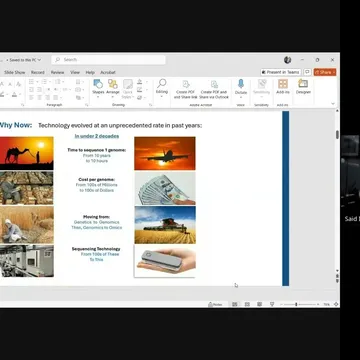Select the combine harvester image
This screenshot has height=360, width=360.
tap(165, 225)
